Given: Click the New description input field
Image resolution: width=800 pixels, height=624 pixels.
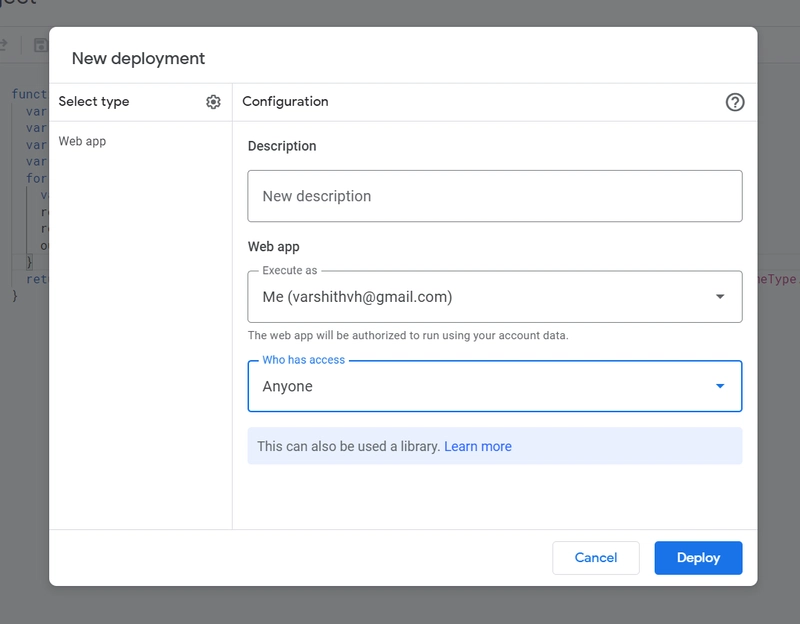Looking at the screenshot, I should point(494,196).
